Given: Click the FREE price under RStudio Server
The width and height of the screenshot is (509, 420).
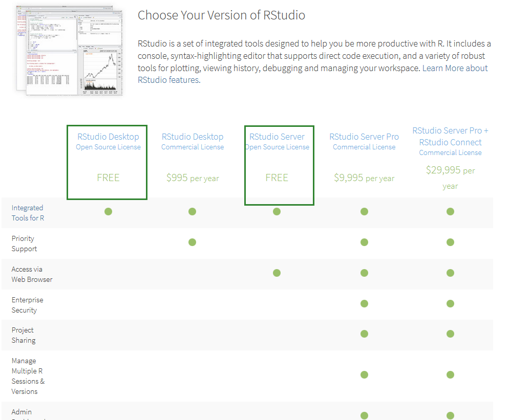Looking at the screenshot, I should (277, 178).
